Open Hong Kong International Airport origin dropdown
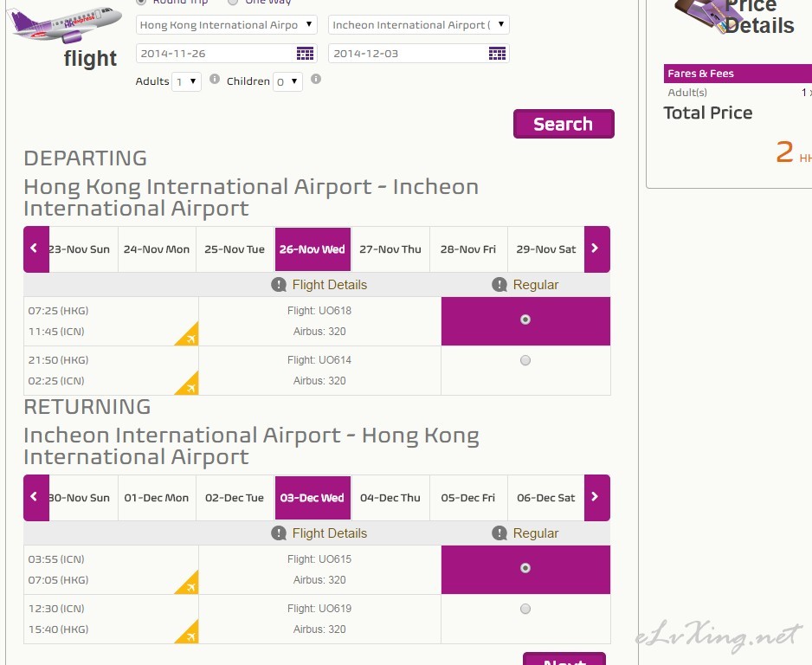 point(226,25)
